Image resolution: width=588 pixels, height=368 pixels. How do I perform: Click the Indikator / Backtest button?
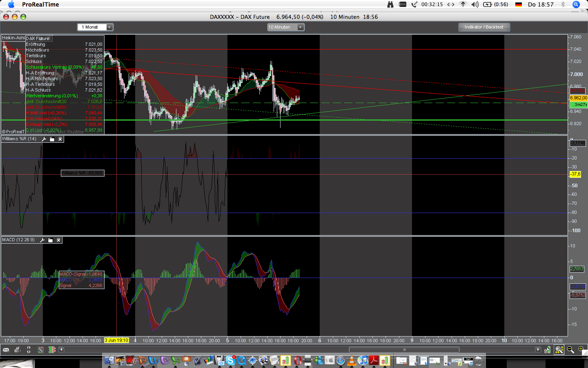pyautogui.click(x=484, y=27)
